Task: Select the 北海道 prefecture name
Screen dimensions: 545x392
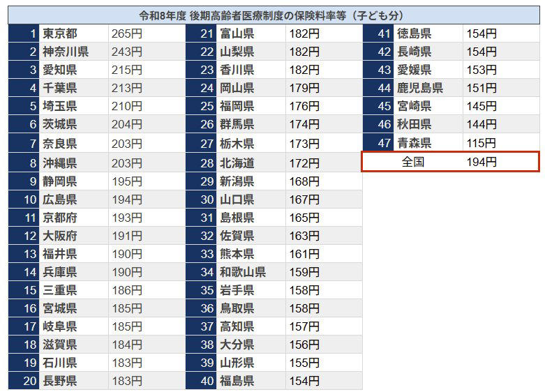Action: pyautogui.click(x=237, y=163)
